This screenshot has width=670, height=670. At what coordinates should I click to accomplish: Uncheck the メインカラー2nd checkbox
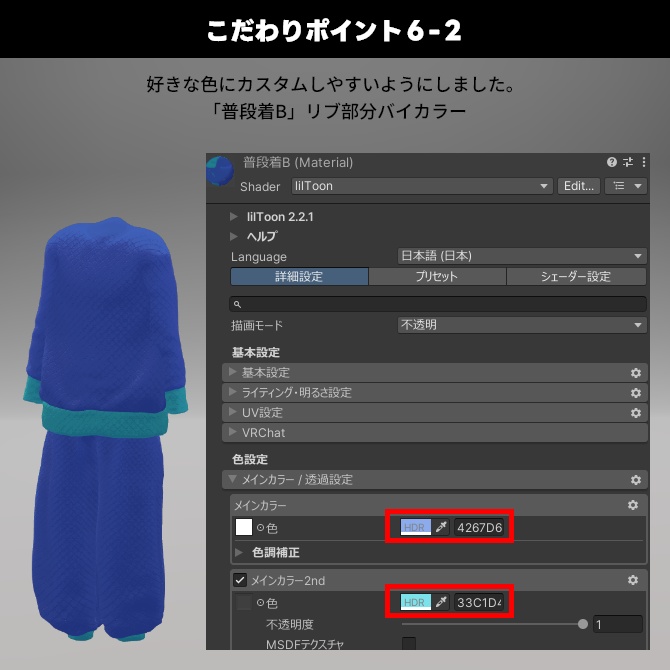[x=240, y=580]
